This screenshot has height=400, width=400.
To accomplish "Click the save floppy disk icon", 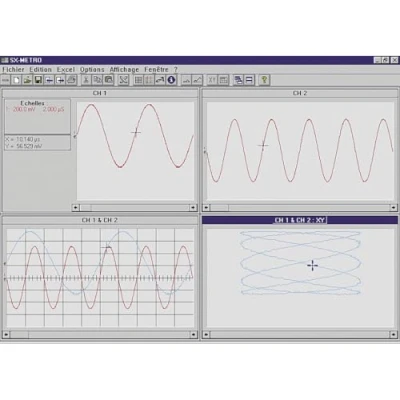I will pos(38,80).
